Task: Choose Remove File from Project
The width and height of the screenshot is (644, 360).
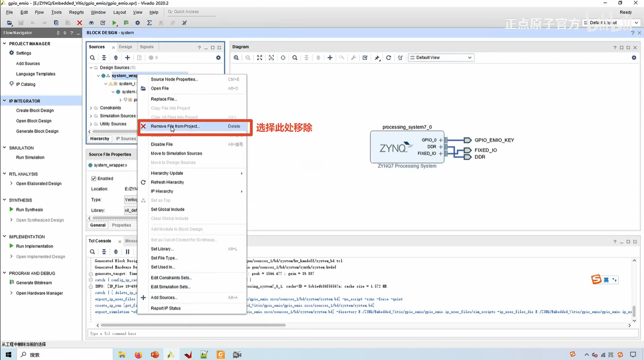Action: pos(192,126)
